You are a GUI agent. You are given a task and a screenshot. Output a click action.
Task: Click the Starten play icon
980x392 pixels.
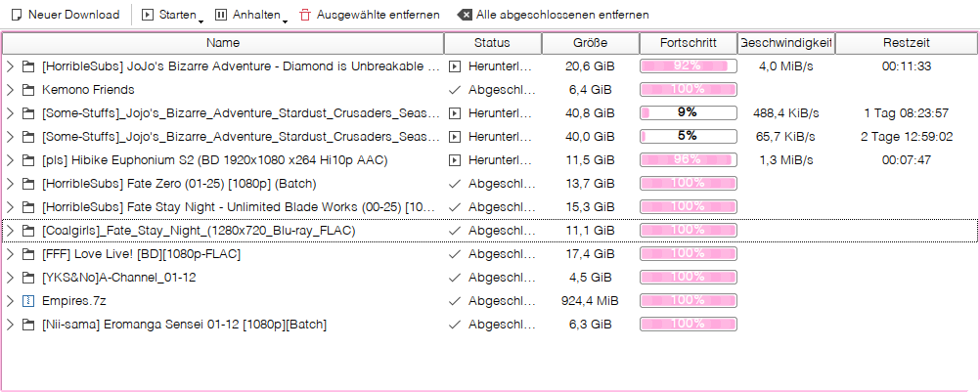(148, 15)
